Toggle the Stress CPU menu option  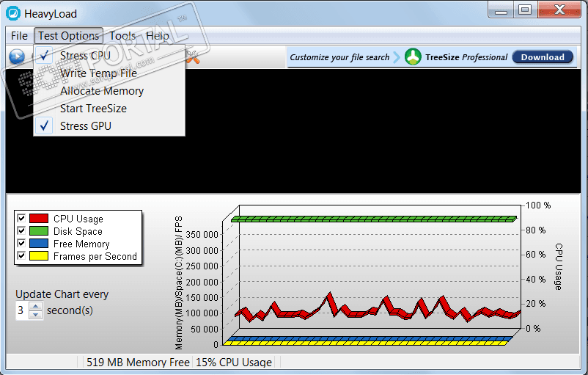[109, 56]
